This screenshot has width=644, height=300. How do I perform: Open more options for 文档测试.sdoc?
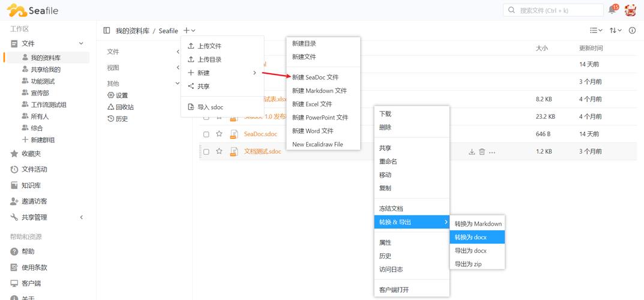[492, 152]
